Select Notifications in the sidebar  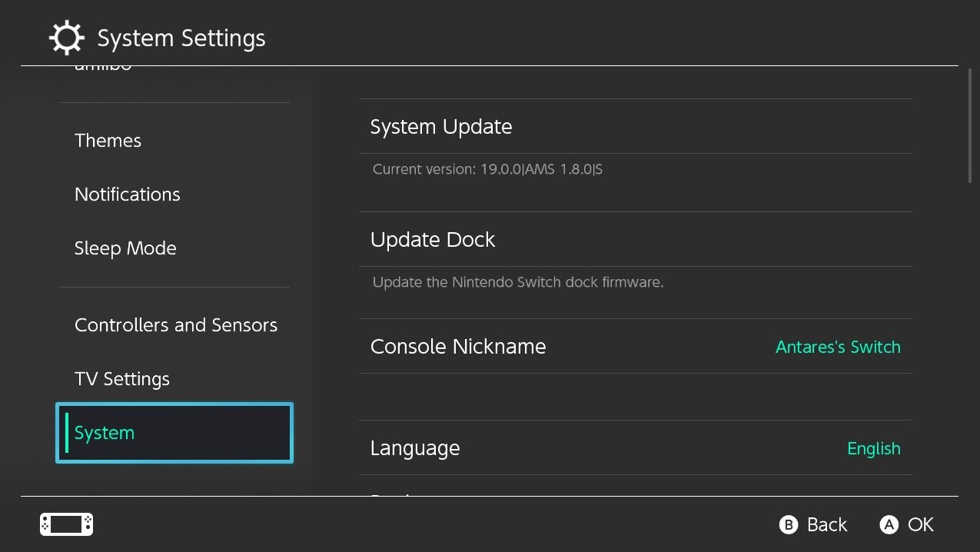click(x=127, y=195)
